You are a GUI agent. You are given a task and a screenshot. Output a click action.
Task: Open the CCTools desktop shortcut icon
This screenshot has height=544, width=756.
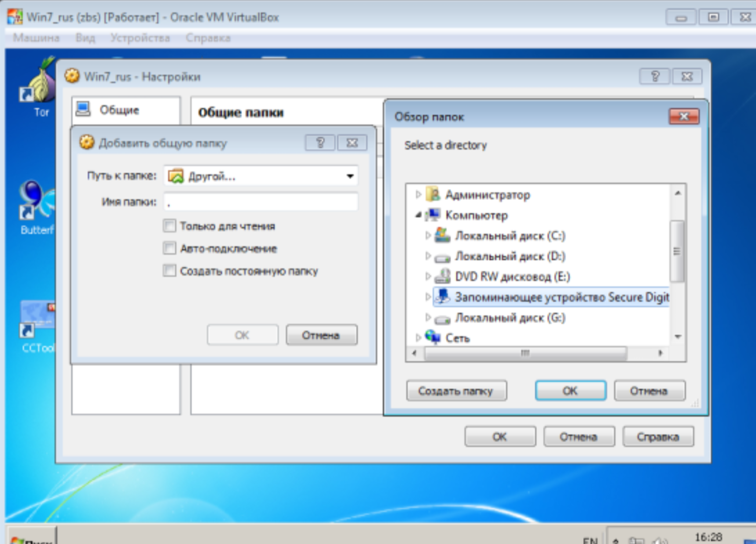coord(38,319)
